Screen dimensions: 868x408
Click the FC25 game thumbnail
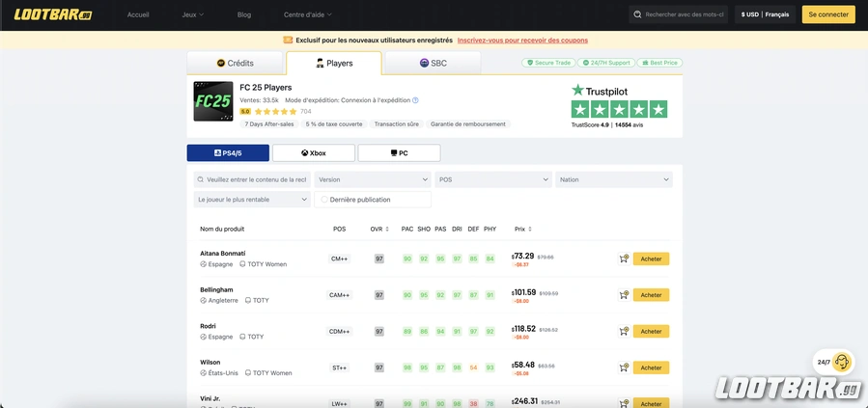(213, 101)
